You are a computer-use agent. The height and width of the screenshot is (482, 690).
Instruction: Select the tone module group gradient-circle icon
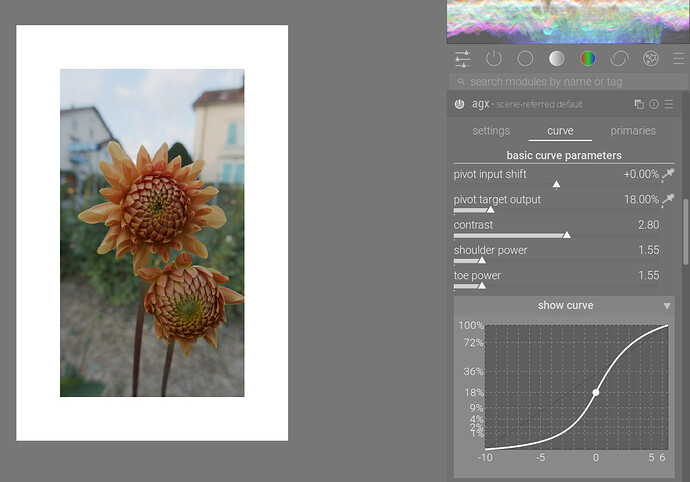pyautogui.click(x=557, y=59)
